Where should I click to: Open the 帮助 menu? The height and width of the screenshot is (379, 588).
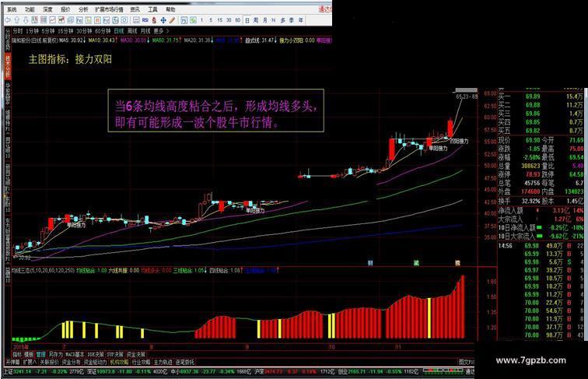[x=170, y=10]
